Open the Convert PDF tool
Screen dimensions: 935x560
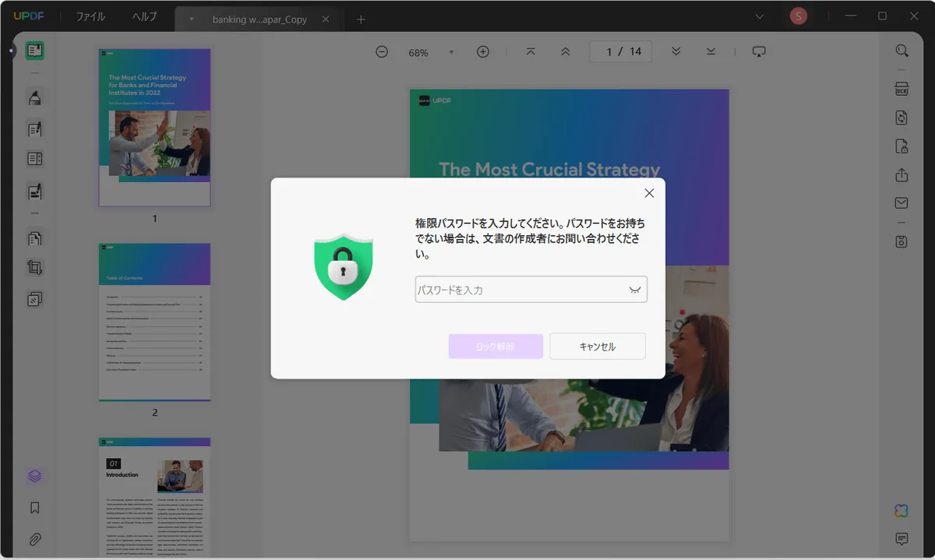[901, 118]
